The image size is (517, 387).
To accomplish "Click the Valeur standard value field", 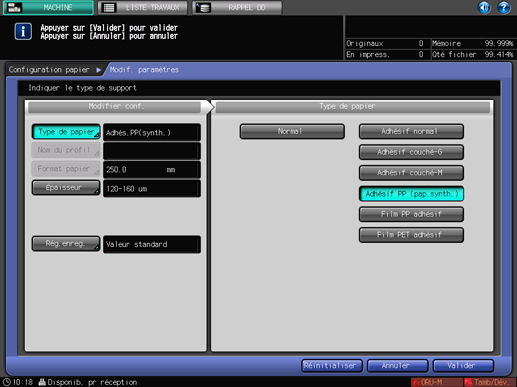I will [x=152, y=244].
